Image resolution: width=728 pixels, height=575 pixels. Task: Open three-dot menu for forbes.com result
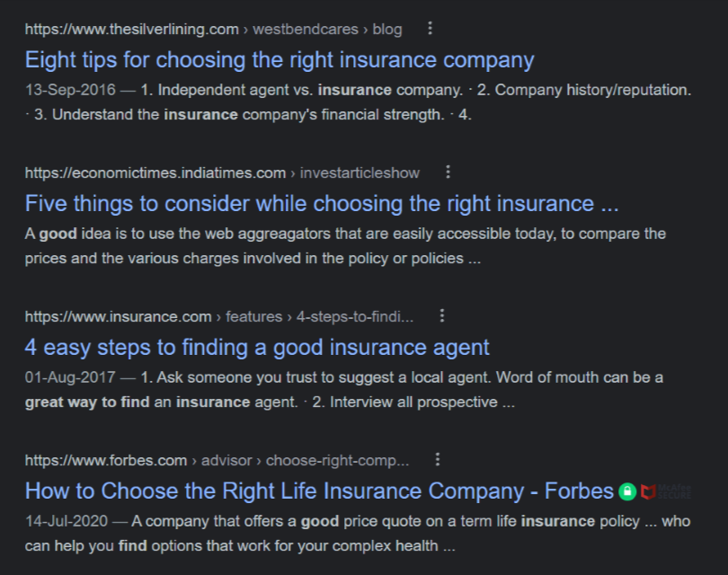click(x=438, y=460)
